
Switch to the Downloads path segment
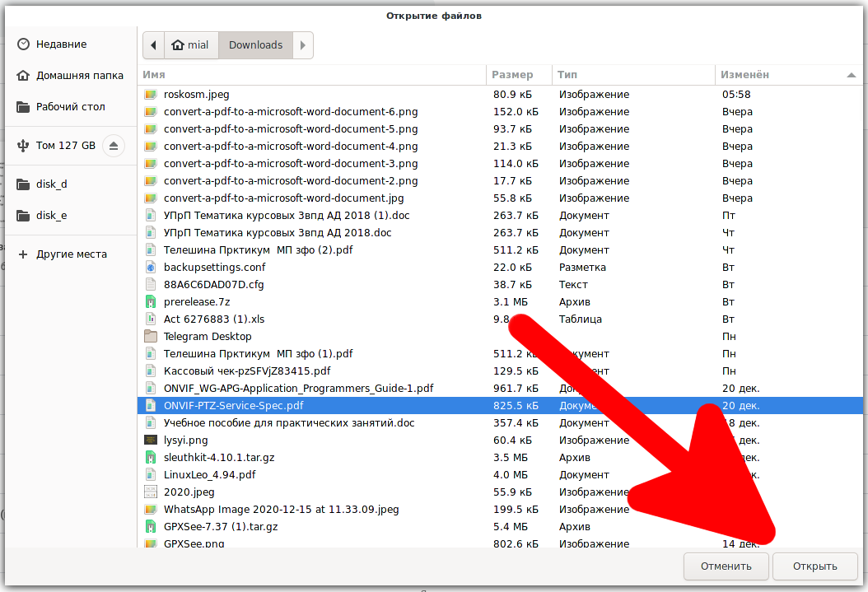tap(255, 45)
